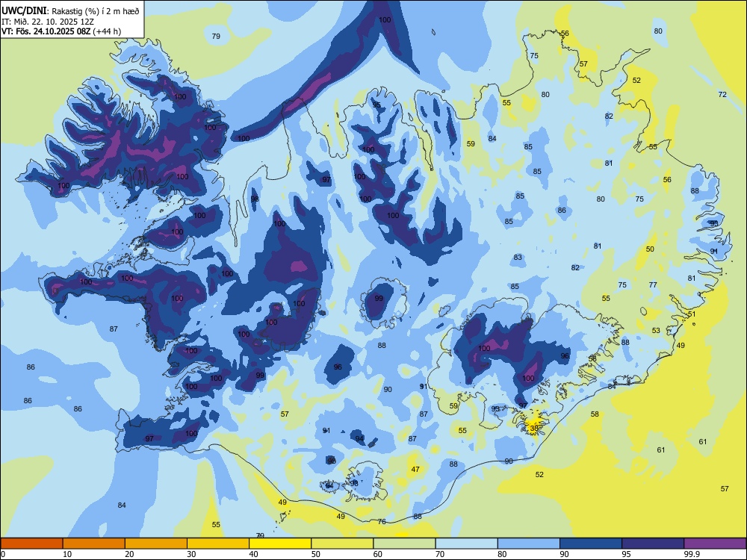Click the legend scale label '10'

pyautogui.click(x=67, y=554)
